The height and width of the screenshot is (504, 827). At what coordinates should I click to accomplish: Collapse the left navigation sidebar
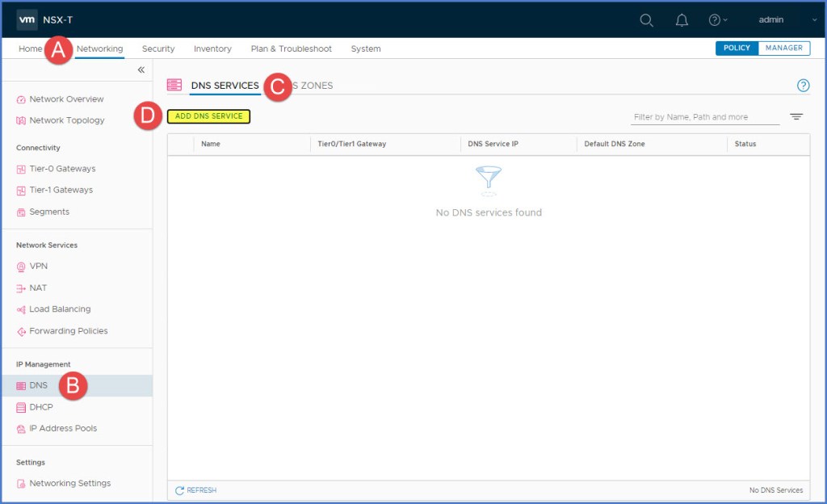coord(141,70)
